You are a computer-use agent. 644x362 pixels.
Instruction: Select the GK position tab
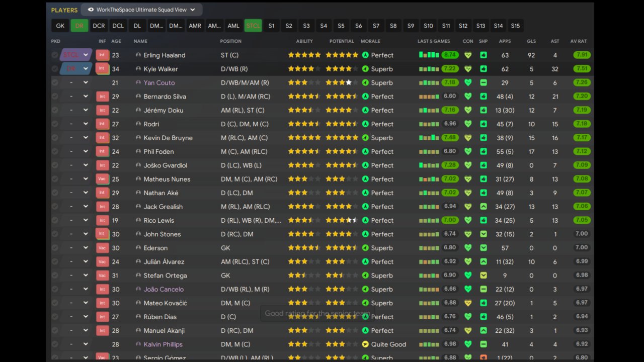[60, 26]
